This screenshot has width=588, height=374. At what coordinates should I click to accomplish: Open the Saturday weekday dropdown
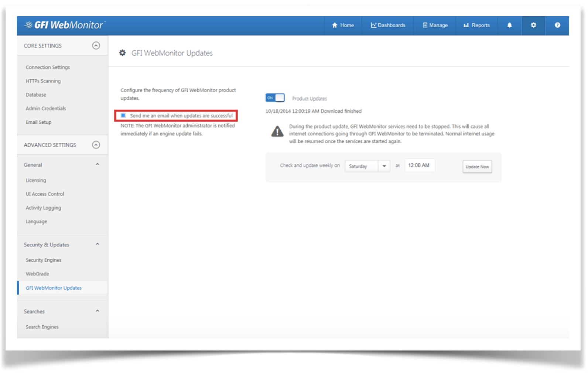click(x=367, y=166)
